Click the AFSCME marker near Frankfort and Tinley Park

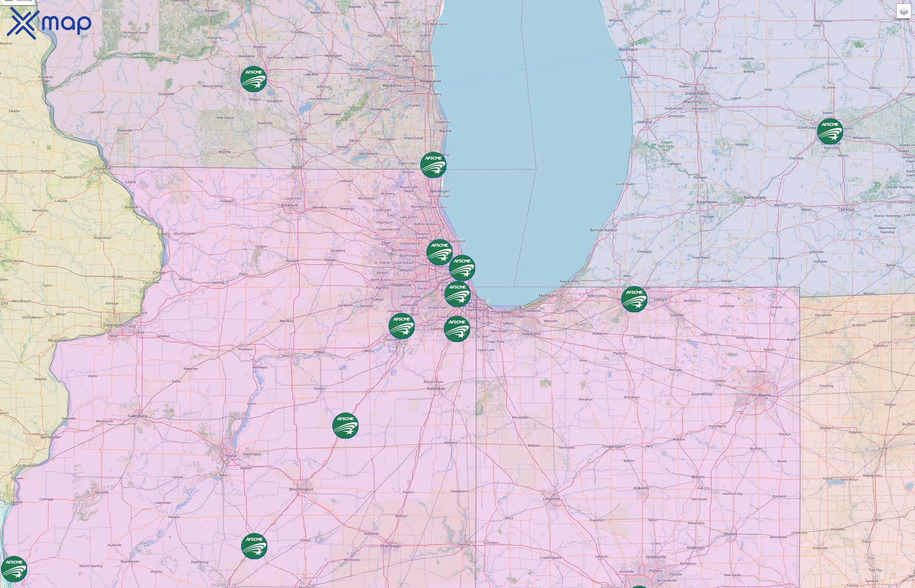457,329
